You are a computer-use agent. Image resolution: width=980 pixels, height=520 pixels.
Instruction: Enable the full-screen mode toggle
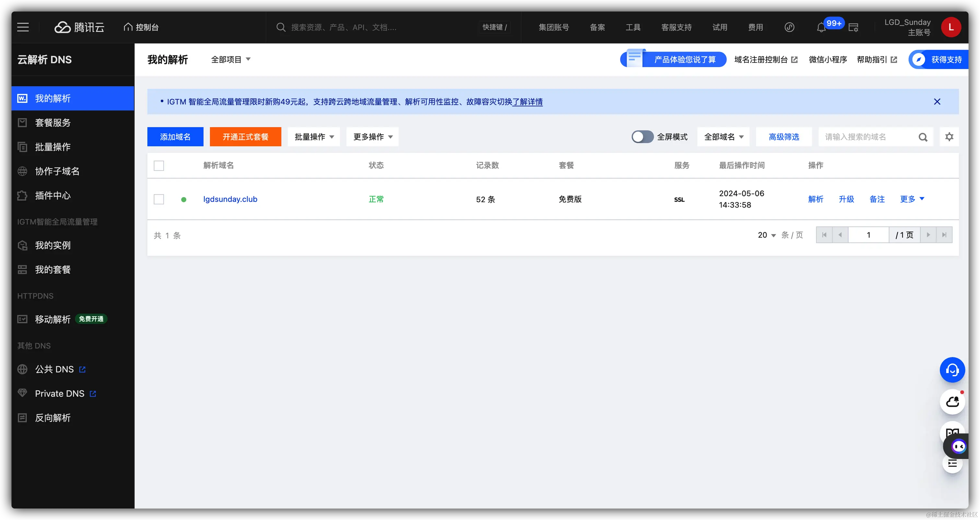pos(642,137)
